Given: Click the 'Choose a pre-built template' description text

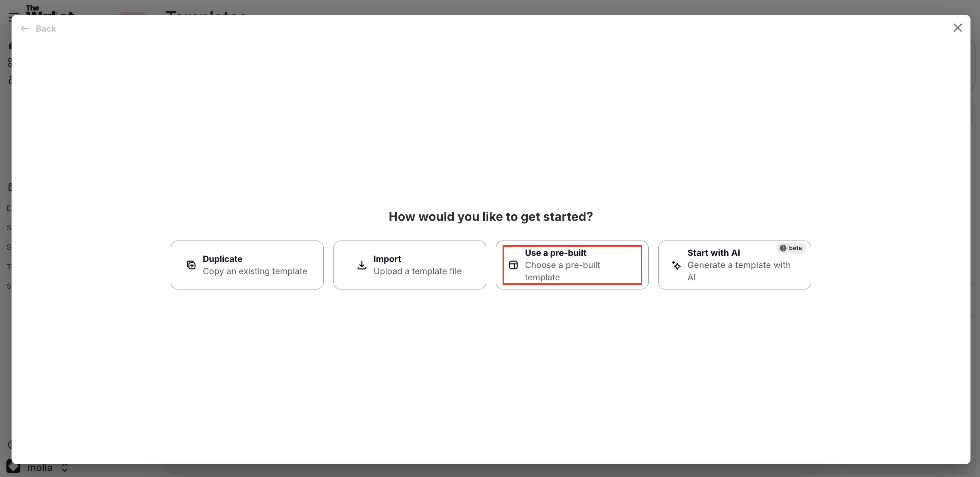Looking at the screenshot, I should (562, 271).
